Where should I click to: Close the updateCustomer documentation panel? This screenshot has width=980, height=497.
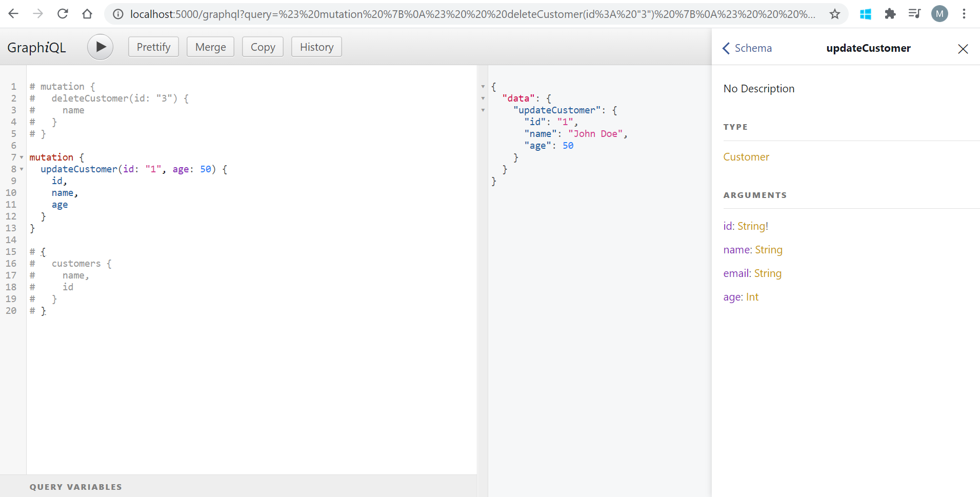tap(963, 49)
